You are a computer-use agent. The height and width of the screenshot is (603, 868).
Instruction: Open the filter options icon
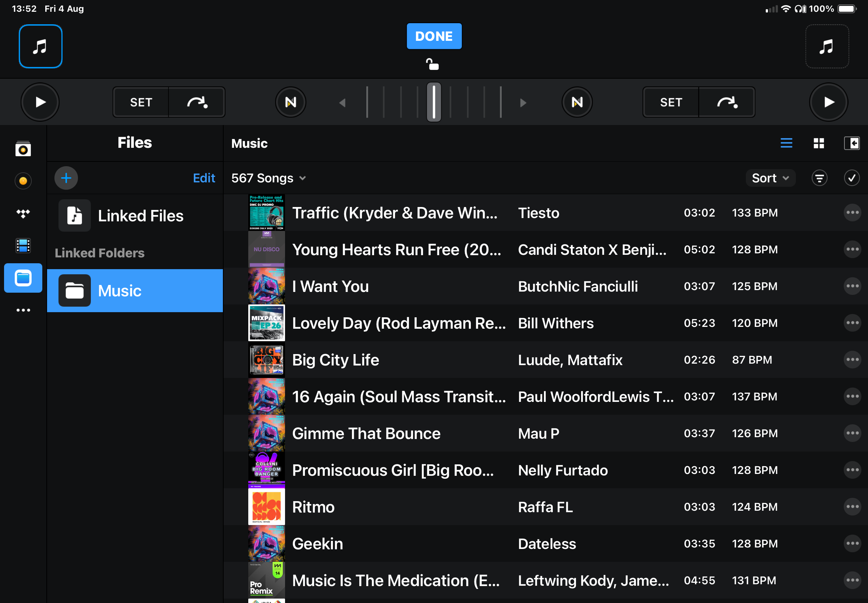click(819, 178)
